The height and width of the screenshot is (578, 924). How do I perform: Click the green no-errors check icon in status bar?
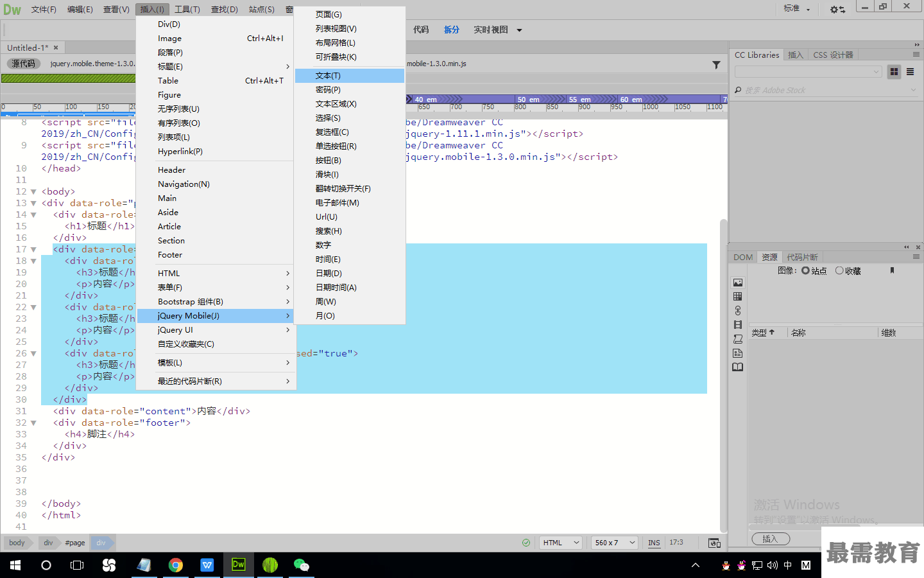[x=526, y=543]
